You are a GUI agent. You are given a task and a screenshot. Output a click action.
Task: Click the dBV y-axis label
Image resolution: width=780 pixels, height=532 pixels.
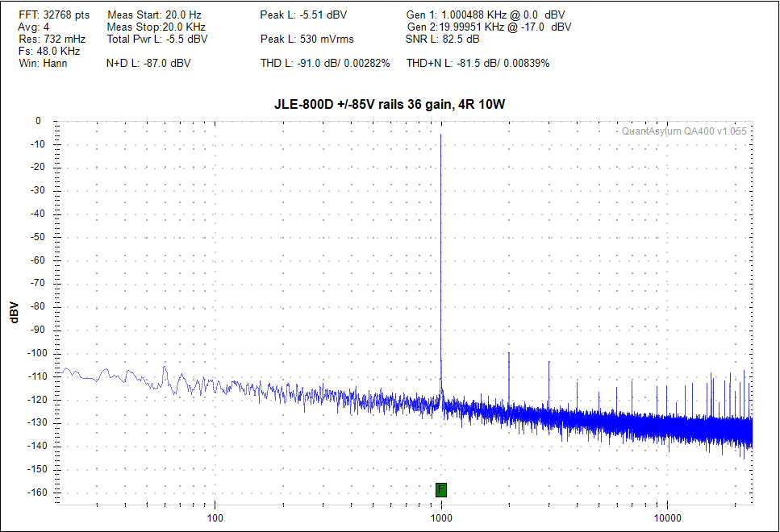(14, 312)
